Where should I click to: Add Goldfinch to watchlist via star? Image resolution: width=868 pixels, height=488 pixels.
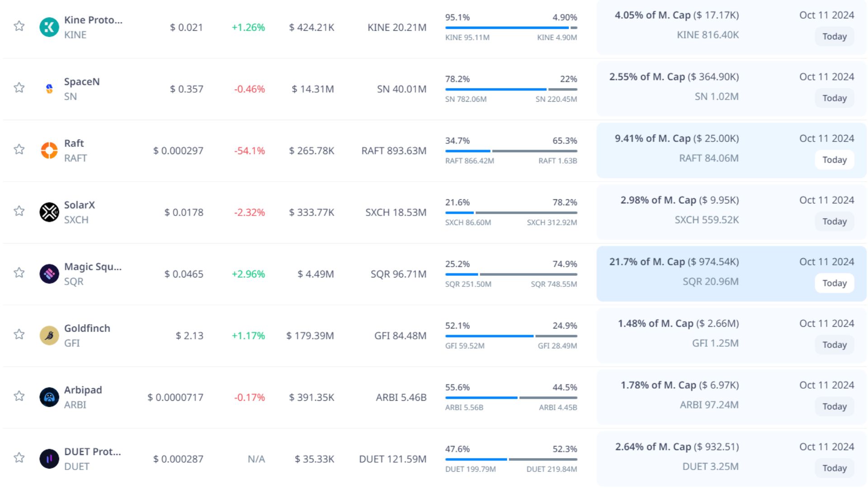19,334
